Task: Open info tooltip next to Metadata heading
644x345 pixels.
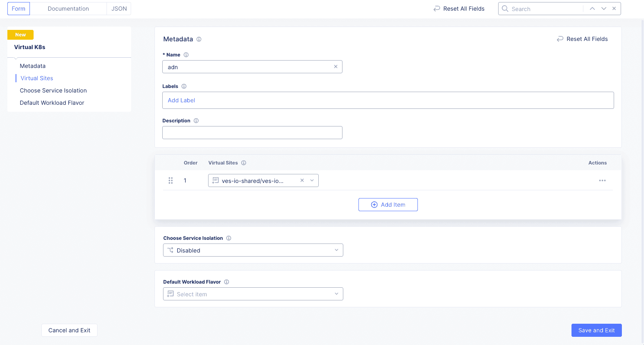Action: 199,39
